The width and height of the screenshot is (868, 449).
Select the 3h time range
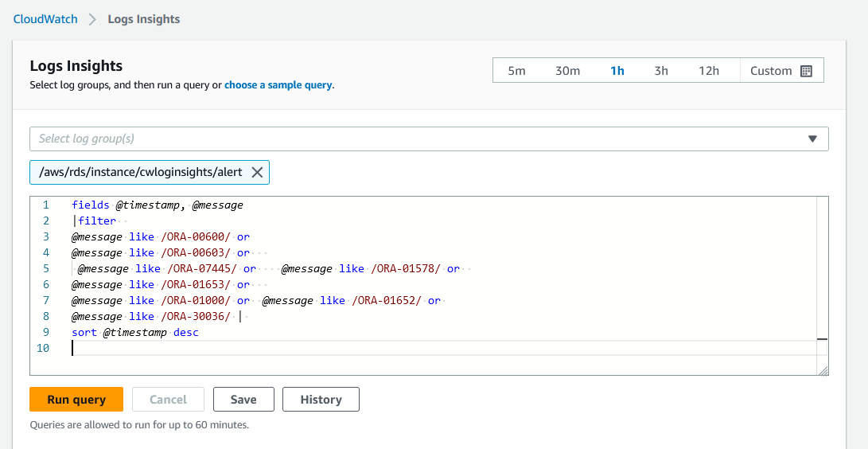point(661,71)
